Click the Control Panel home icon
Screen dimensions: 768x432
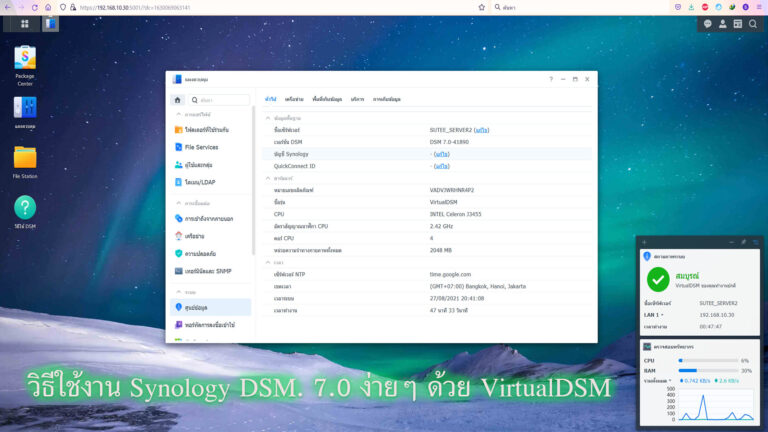(177, 100)
